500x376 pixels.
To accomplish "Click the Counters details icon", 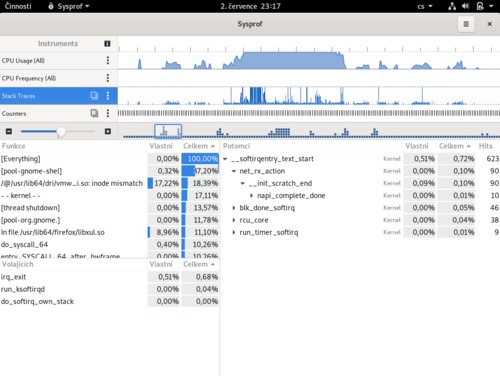I will tap(94, 113).
